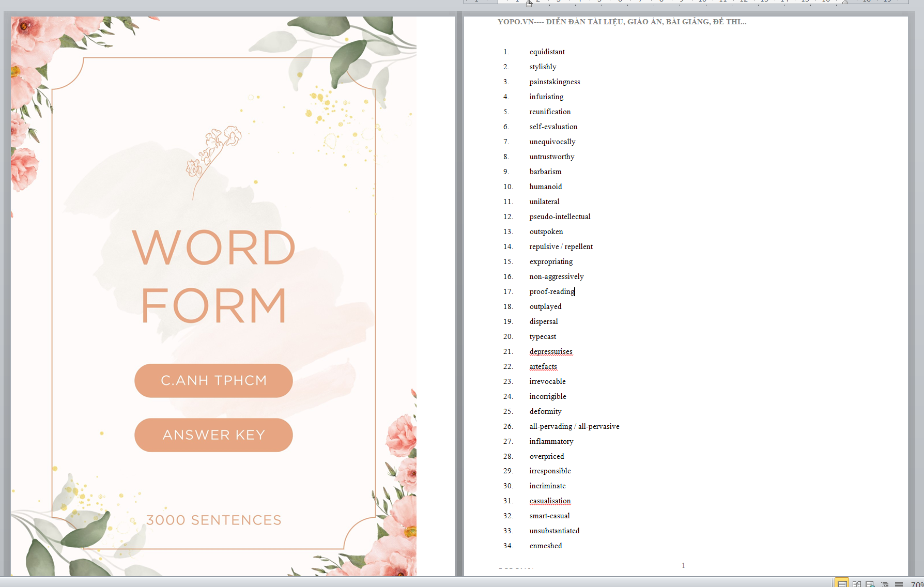Click underlined word 'artefacts' in item 22
The image size is (924, 587).
(543, 366)
